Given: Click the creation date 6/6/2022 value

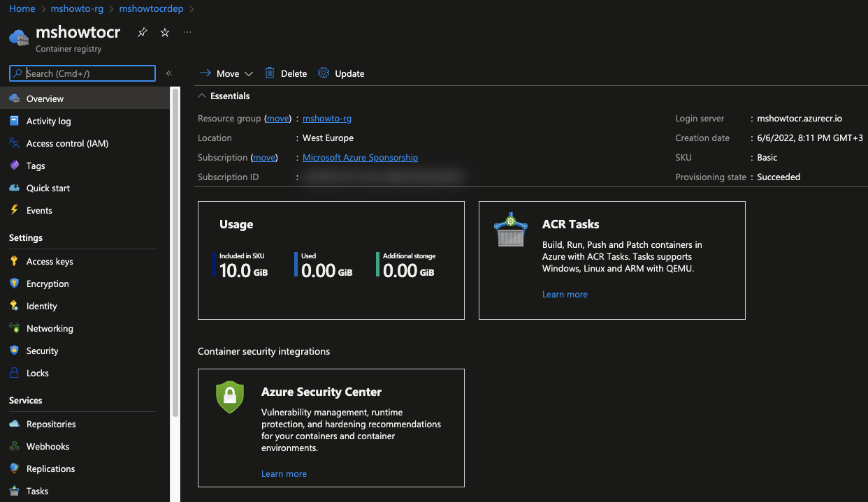Looking at the screenshot, I should click(810, 138).
